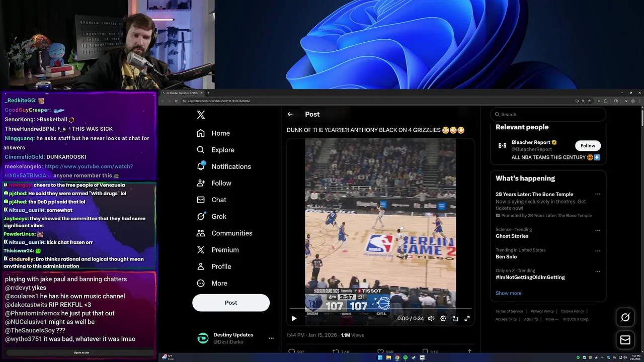This screenshot has width=644, height=362.
Task: Mute the video with the speaker icon
Action: pyautogui.click(x=431, y=318)
